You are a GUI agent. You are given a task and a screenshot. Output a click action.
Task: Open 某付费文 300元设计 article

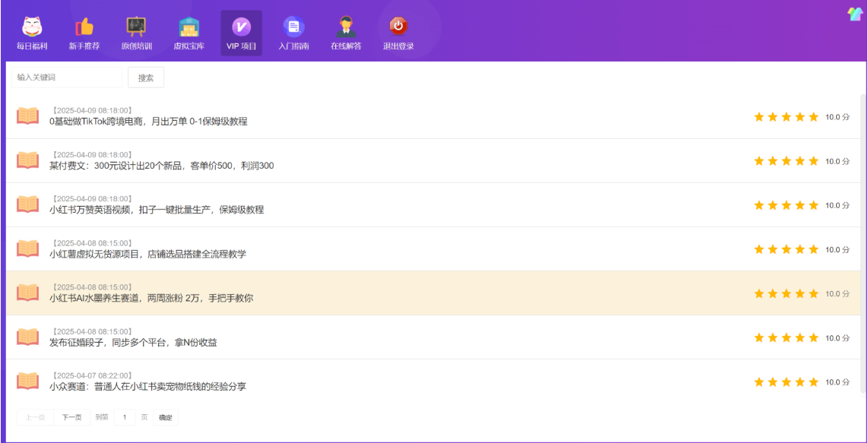[161, 166]
